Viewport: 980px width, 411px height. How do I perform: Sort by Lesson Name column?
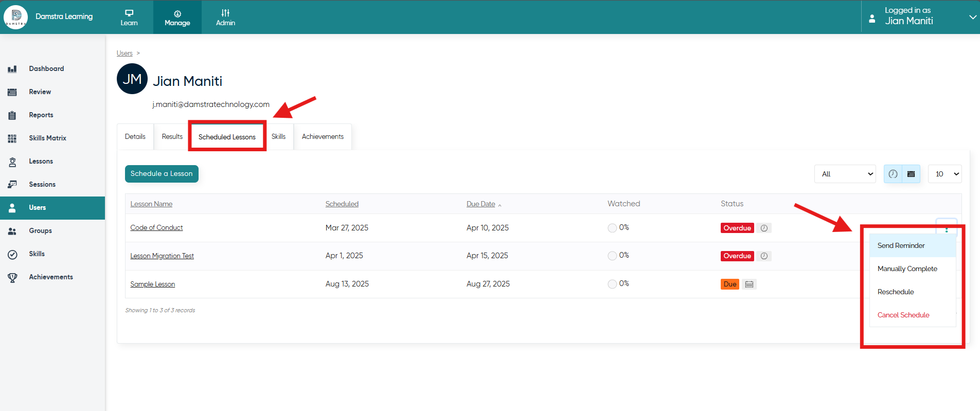coord(151,204)
